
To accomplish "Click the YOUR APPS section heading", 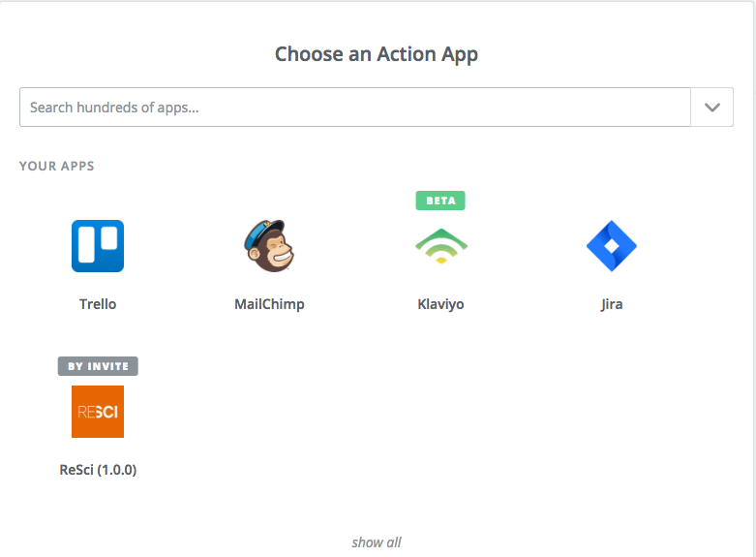I will click(x=57, y=166).
